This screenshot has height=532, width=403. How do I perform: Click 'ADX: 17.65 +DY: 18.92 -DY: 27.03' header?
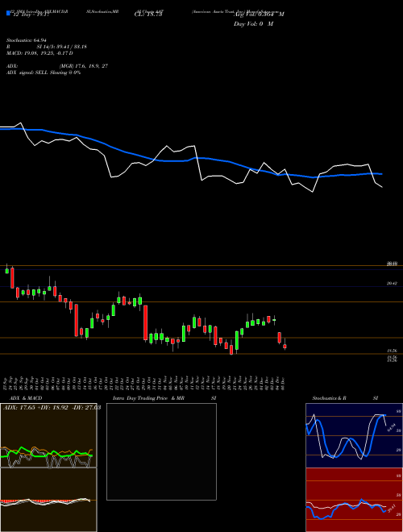(x=52, y=408)
